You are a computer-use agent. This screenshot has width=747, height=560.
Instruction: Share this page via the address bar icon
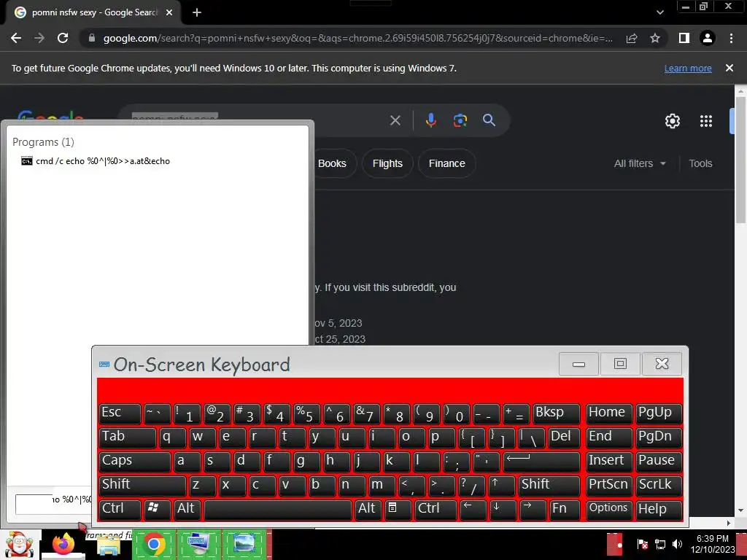click(632, 38)
